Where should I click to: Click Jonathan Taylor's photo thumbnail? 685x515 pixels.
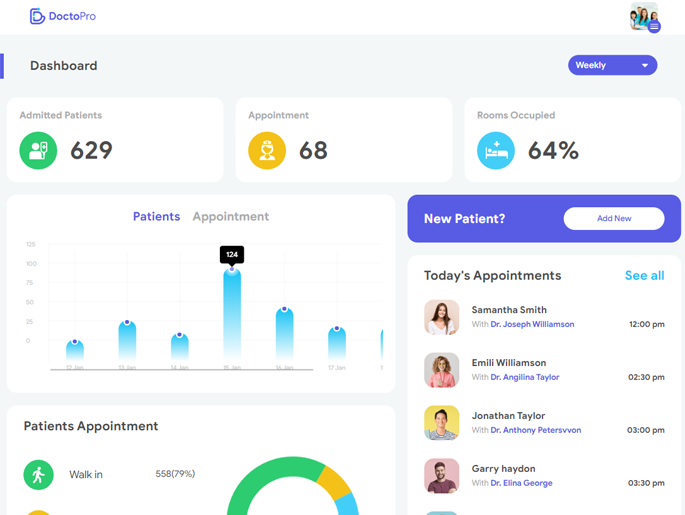[x=442, y=423]
